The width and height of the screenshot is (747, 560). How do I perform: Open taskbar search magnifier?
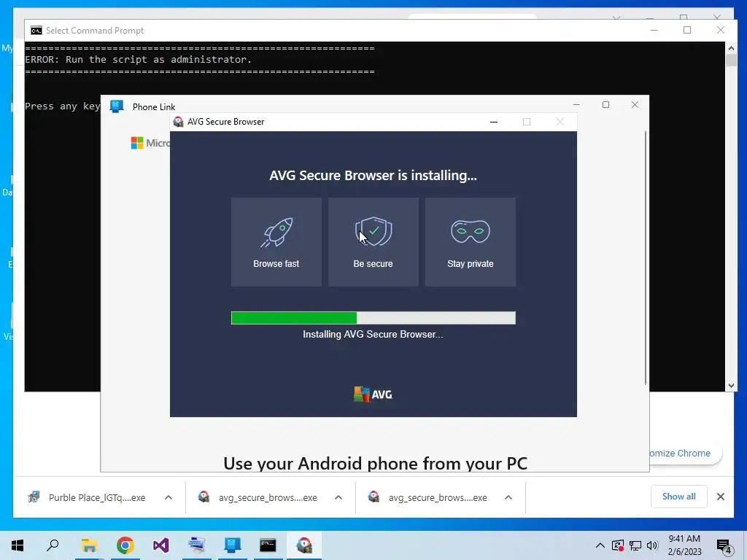53,545
